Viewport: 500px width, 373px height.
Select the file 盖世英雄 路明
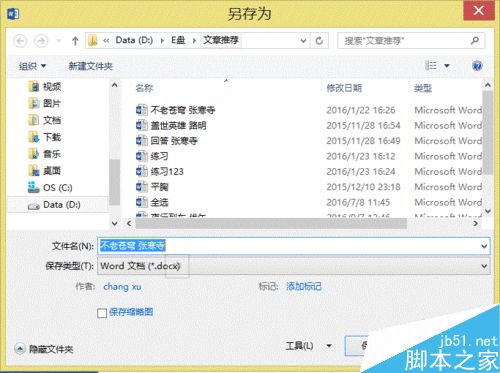pyautogui.click(x=178, y=125)
